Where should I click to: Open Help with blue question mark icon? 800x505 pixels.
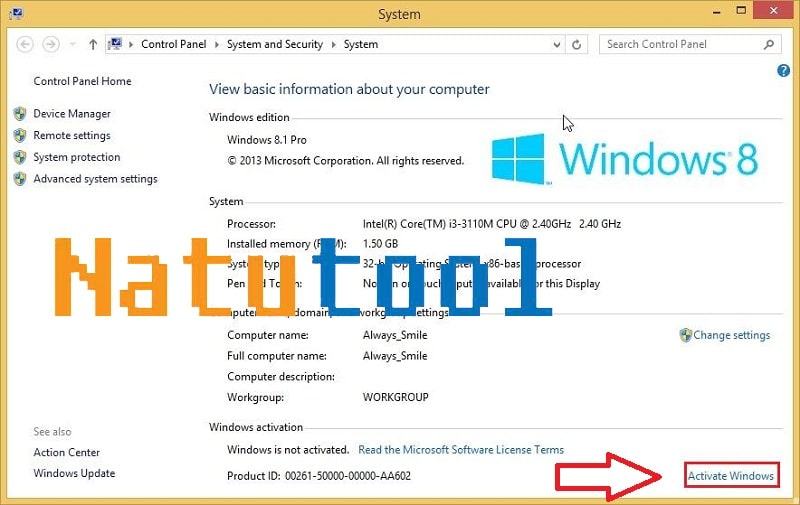[783, 70]
